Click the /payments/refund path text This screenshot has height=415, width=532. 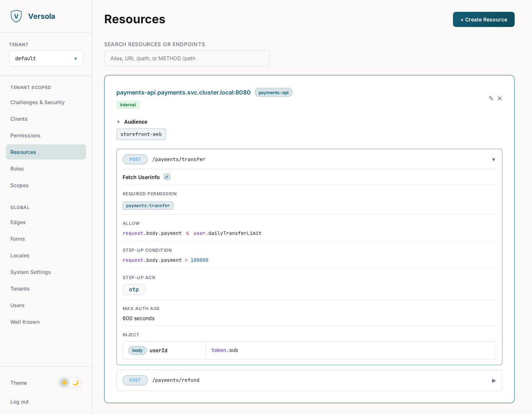[x=176, y=380]
